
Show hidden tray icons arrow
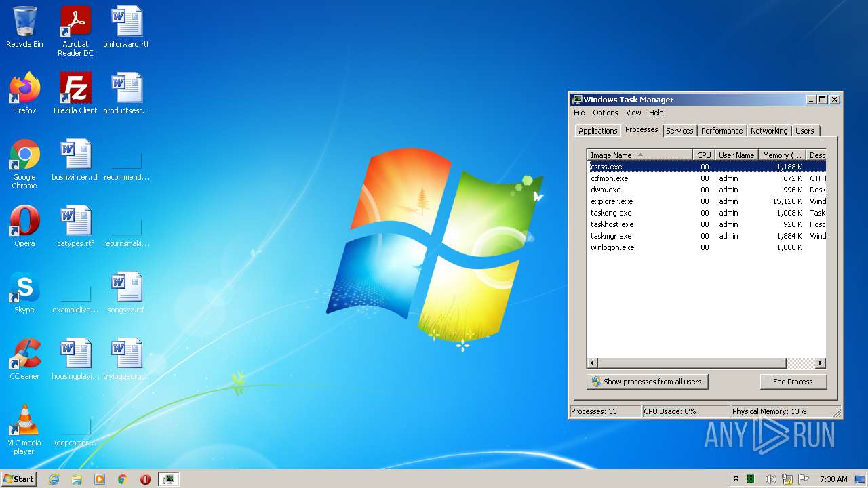click(x=736, y=479)
